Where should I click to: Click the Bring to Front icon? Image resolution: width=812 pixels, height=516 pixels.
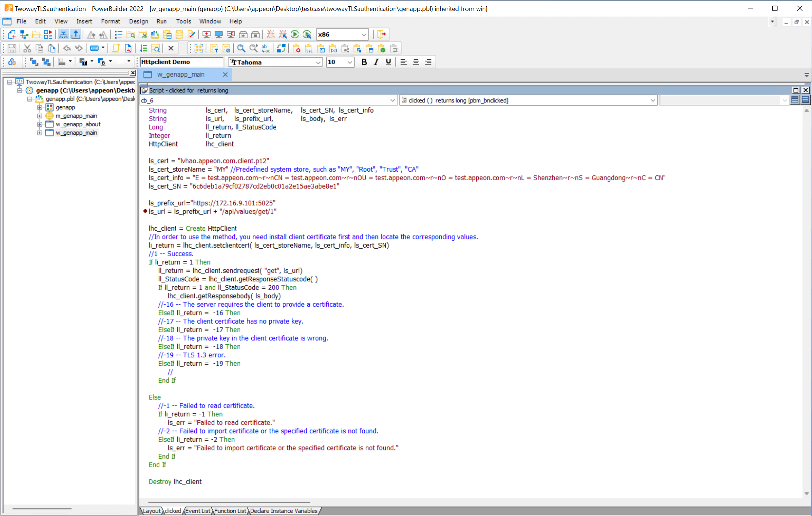point(34,62)
